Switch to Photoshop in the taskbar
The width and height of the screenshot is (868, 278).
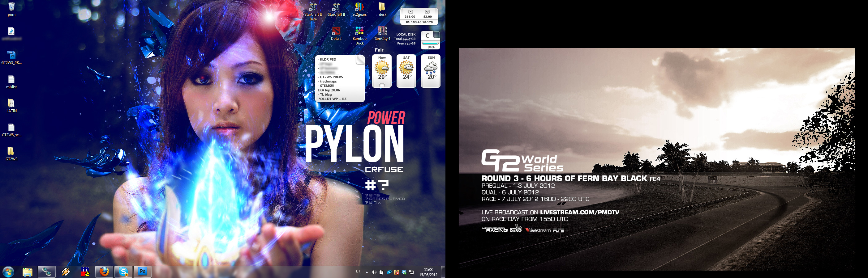(143, 272)
